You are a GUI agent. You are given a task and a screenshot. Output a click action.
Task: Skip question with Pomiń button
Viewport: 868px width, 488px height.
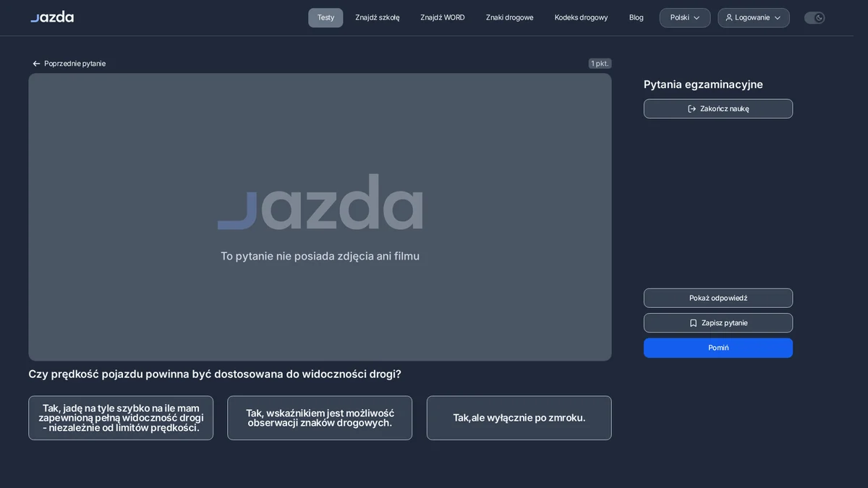pyautogui.click(x=718, y=348)
